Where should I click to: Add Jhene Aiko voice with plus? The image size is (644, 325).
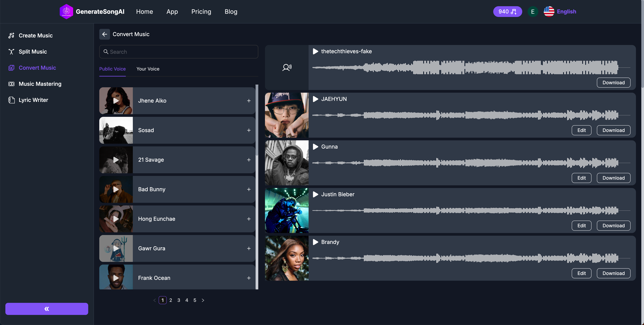click(249, 101)
